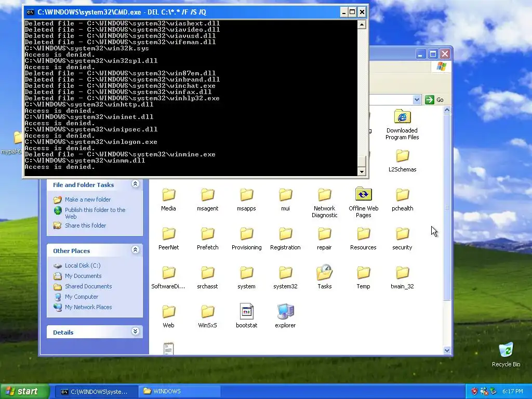
Task: Select the Resources folder
Action: click(363, 238)
